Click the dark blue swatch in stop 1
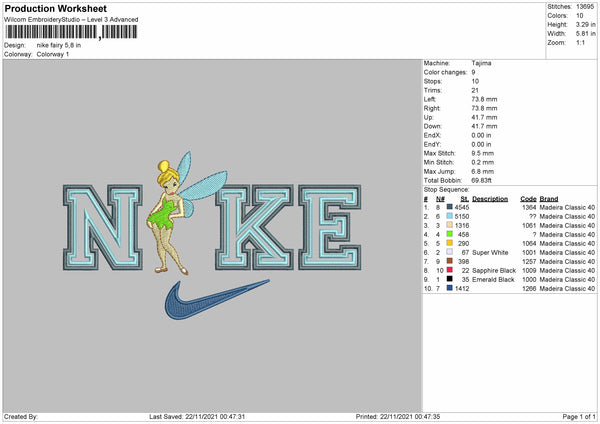 click(x=452, y=207)
